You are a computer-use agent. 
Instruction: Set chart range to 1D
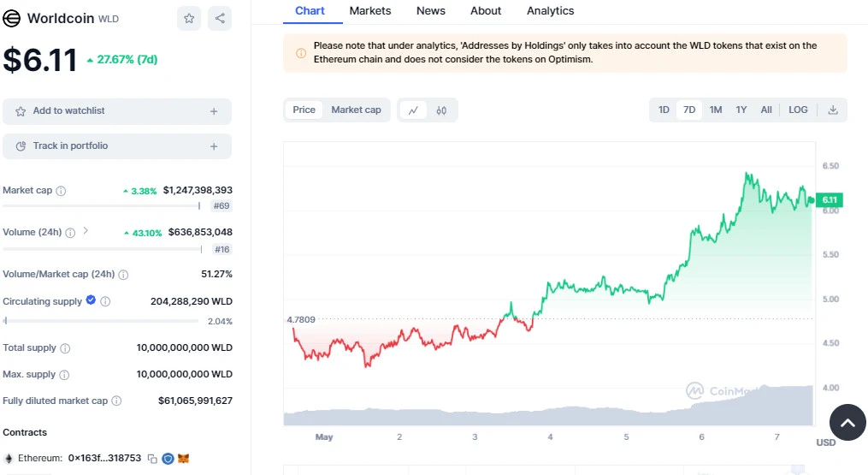[x=664, y=110]
